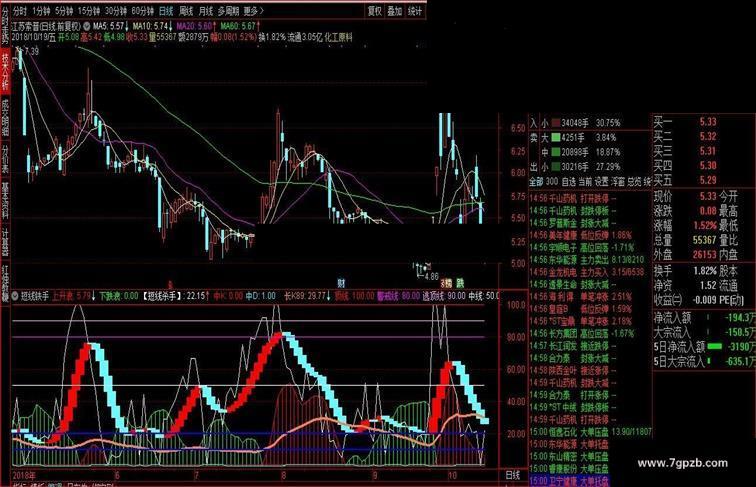Select 当前 filter in alerts panel

click(x=585, y=182)
